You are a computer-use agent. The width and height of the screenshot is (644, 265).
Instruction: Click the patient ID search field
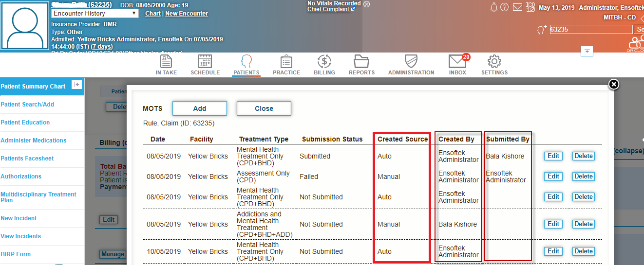(590, 30)
